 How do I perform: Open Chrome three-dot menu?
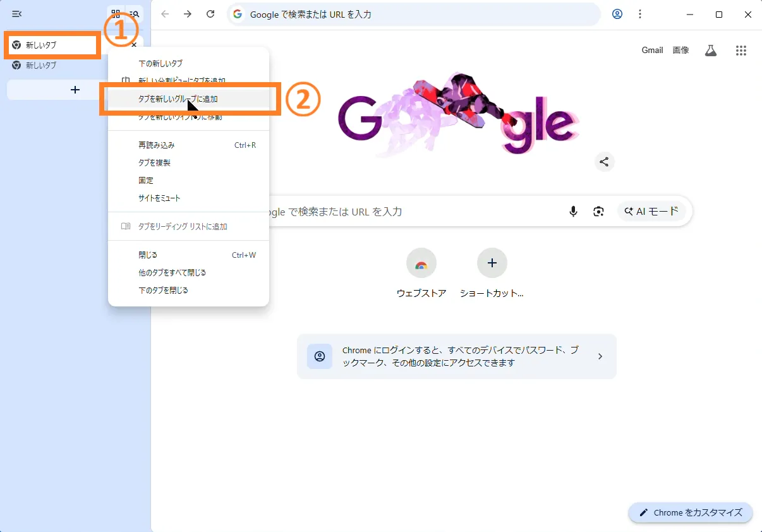coord(640,14)
